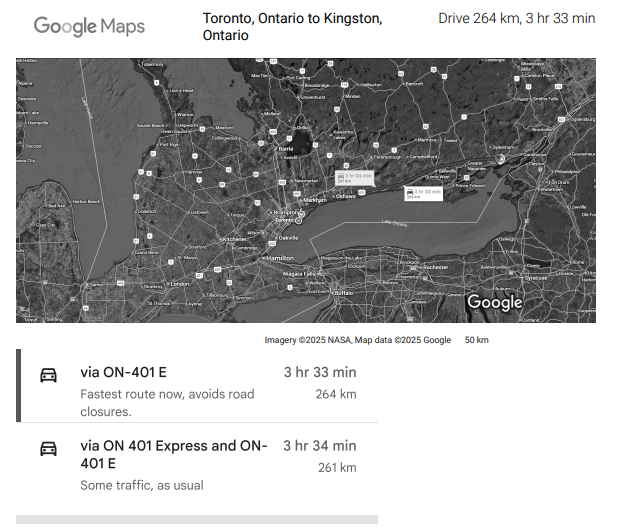Click car icon of ON-401 E route
This screenshot has width=619, height=532.
[49, 375]
